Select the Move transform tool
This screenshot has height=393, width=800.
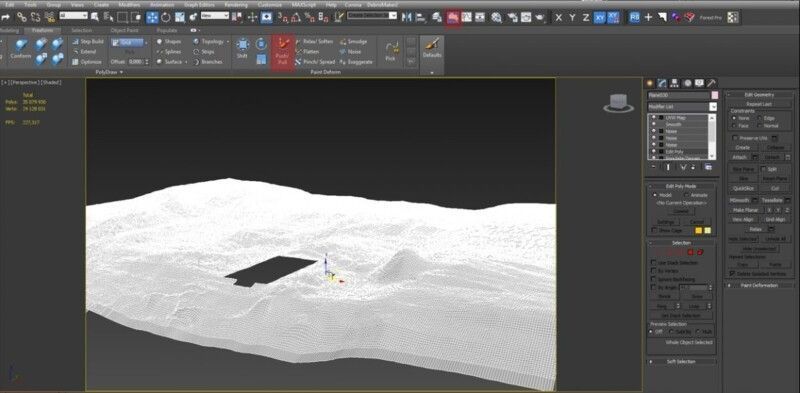tap(152, 17)
